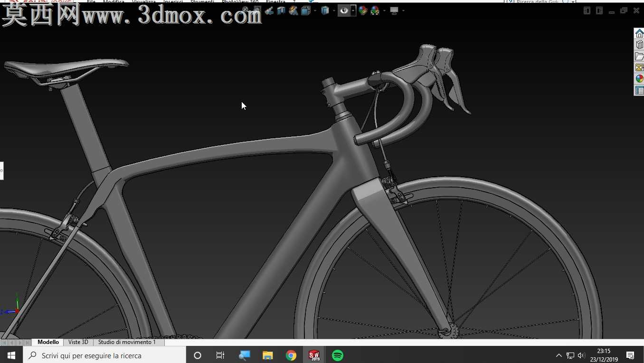644x363 pixels.
Task: Open the Edit Appearance tool
Action: 363,10
